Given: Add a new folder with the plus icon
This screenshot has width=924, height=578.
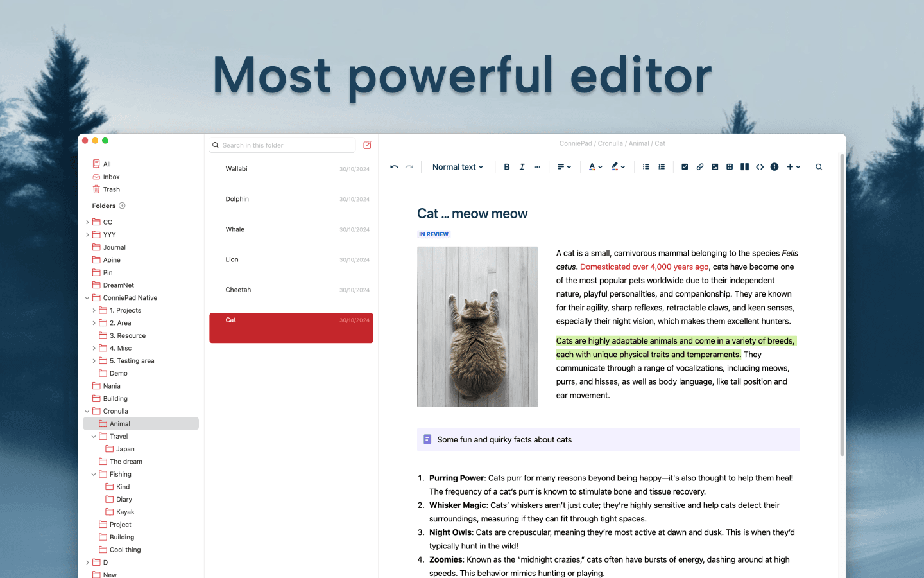Looking at the screenshot, I should click(122, 206).
